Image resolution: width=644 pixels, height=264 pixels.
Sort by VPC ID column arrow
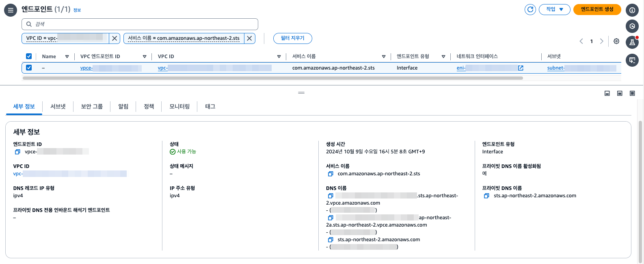(279, 57)
